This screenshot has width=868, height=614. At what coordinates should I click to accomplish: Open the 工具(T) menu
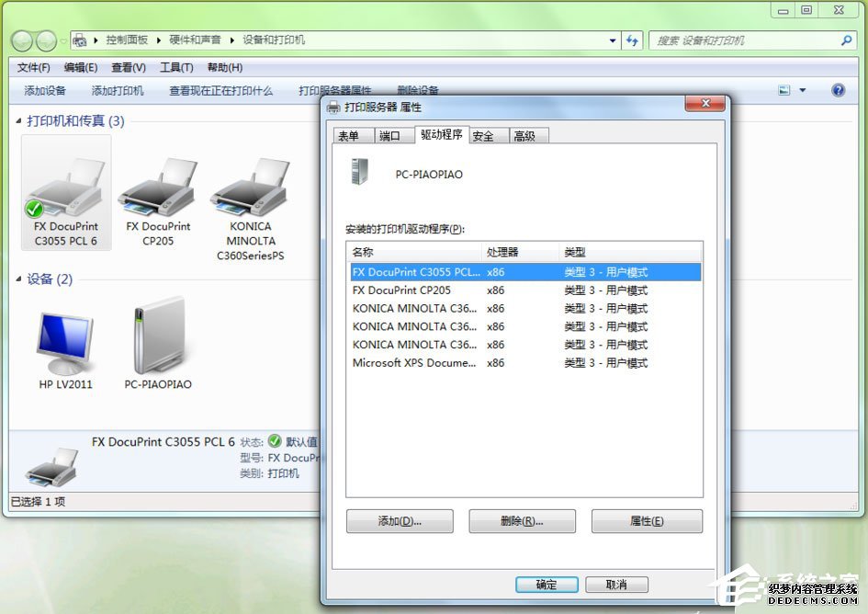click(176, 68)
